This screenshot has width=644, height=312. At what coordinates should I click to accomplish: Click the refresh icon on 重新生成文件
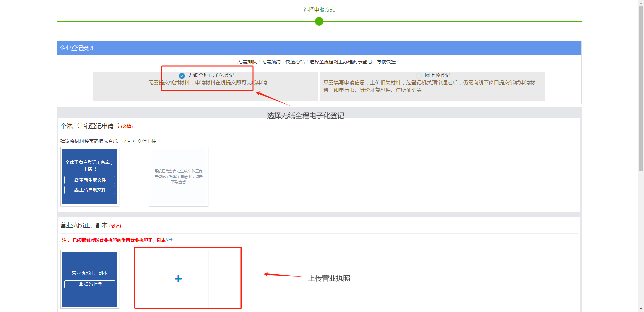click(76, 180)
